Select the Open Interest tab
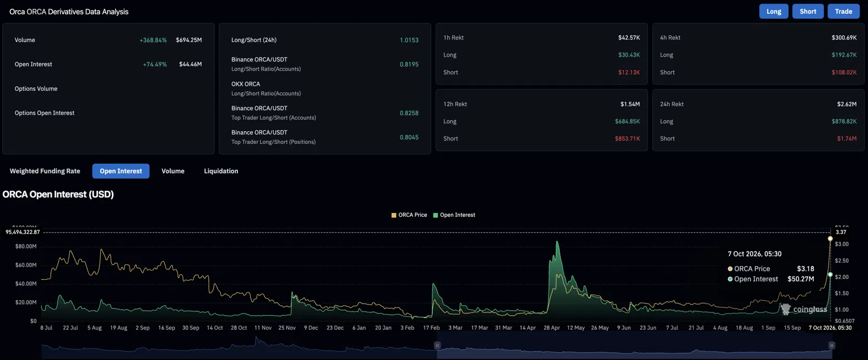 121,171
